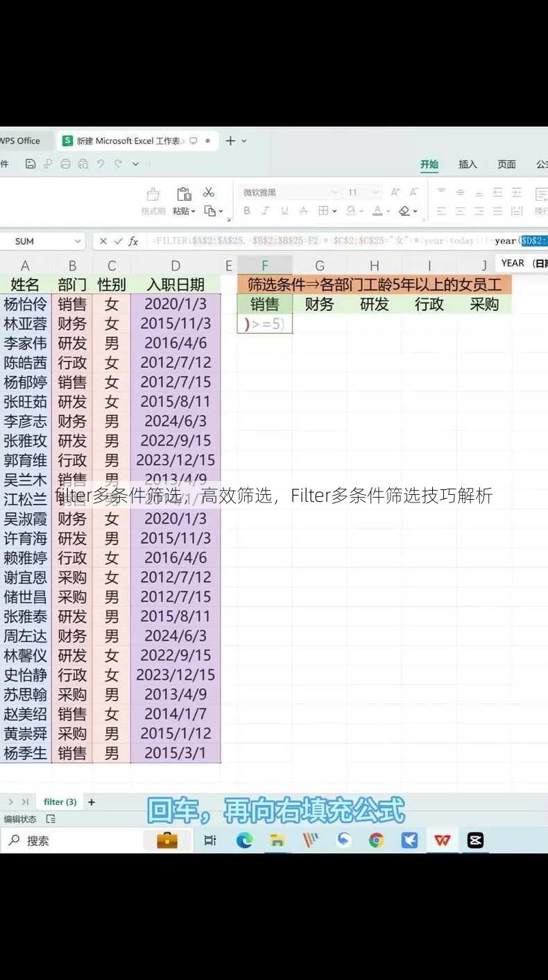This screenshot has height=980, width=548.
Task: Redo the last undone action
Action: click(118, 164)
